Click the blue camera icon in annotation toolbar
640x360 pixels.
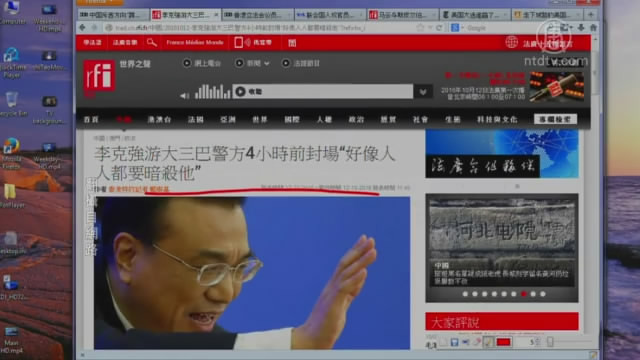466,342
